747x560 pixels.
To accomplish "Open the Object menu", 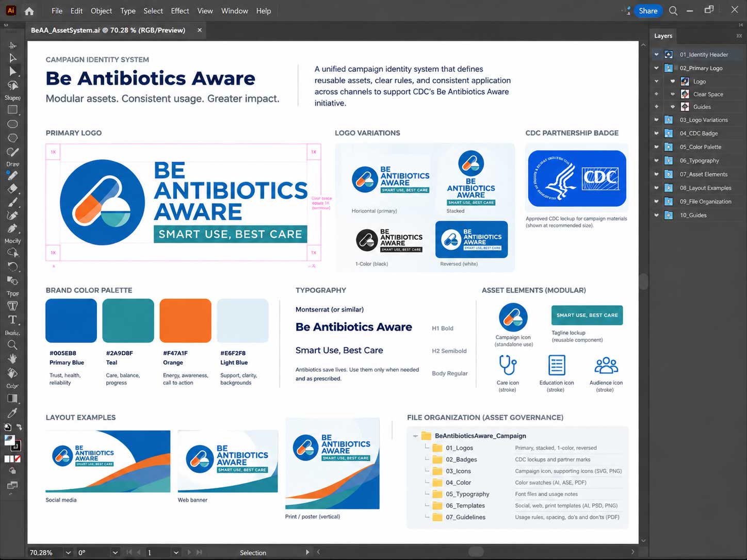I will pyautogui.click(x=101, y=11).
